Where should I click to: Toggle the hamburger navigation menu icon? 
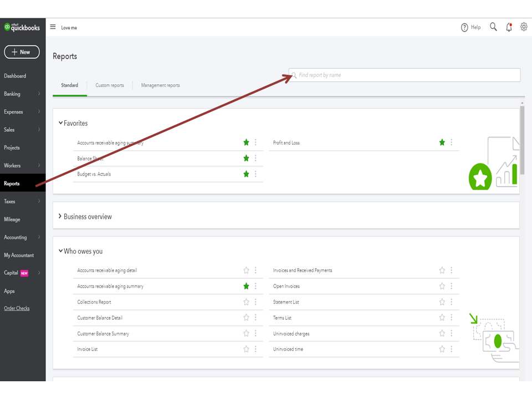click(x=53, y=27)
